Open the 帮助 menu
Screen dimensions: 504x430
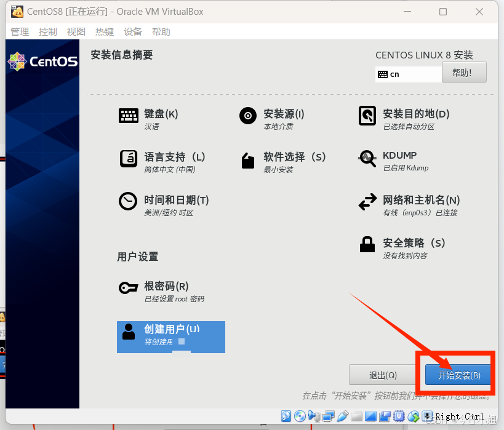(x=161, y=32)
